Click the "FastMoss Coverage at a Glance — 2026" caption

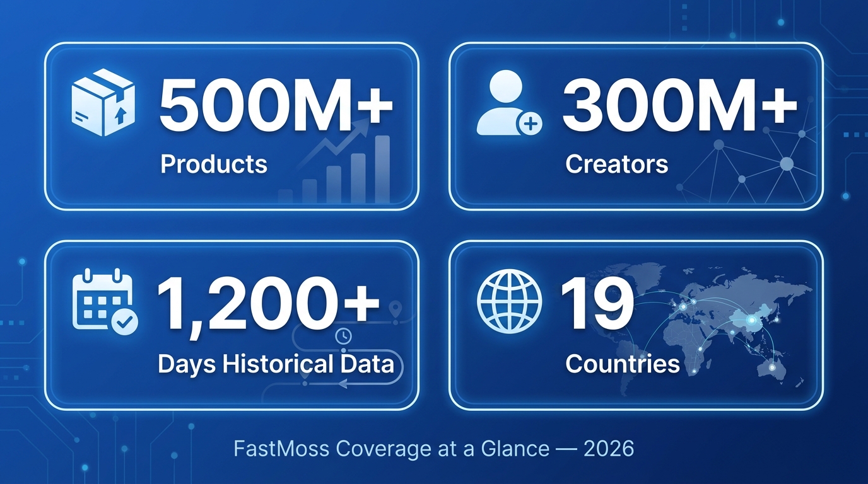click(433, 449)
